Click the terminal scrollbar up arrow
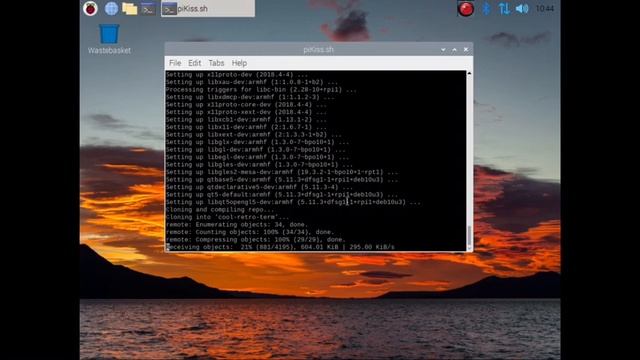 [x=469, y=73]
